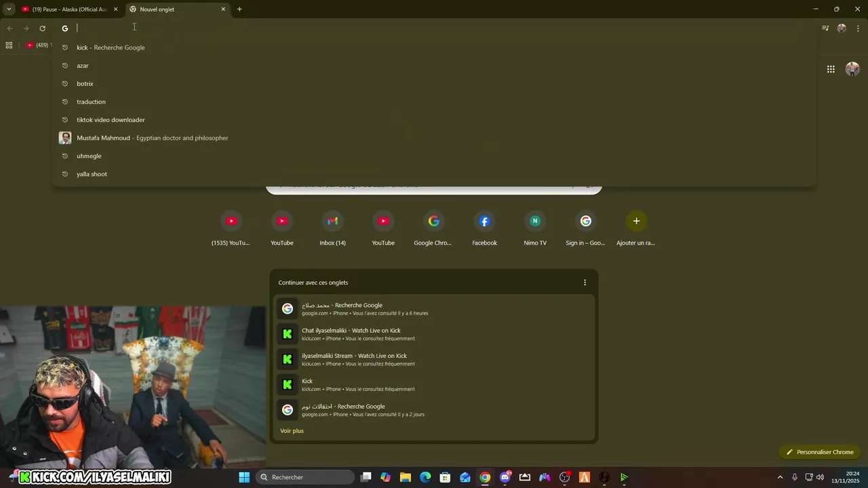Open the (489) YouTube bookmark

(38, 45)
